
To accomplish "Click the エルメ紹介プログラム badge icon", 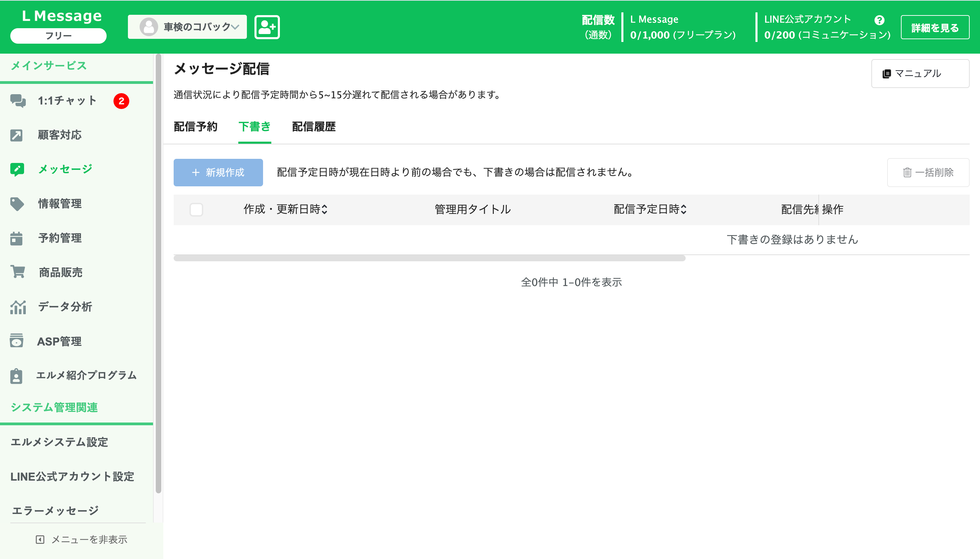I will coord(16,375).
